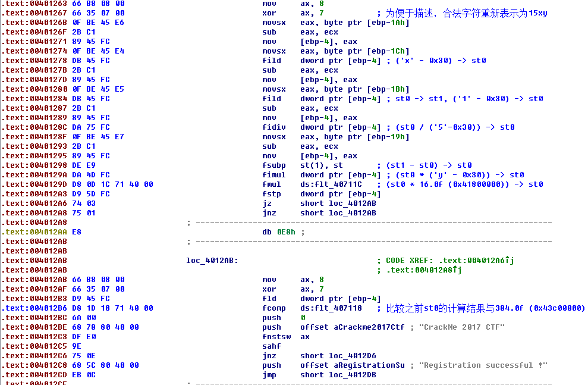Select opcode bytes DE E9
Image resolution: width=588 pixels, height=385 pixels.
point(84,165)
